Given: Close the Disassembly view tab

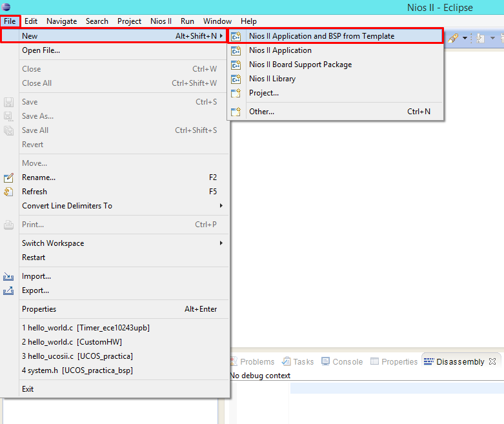Looking at the screenshot, I should (492, 361).
